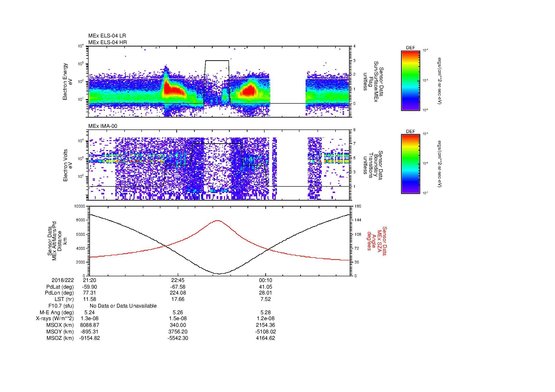
Task: Click the MSOX value 2154.36
Action: pos(266,325)
